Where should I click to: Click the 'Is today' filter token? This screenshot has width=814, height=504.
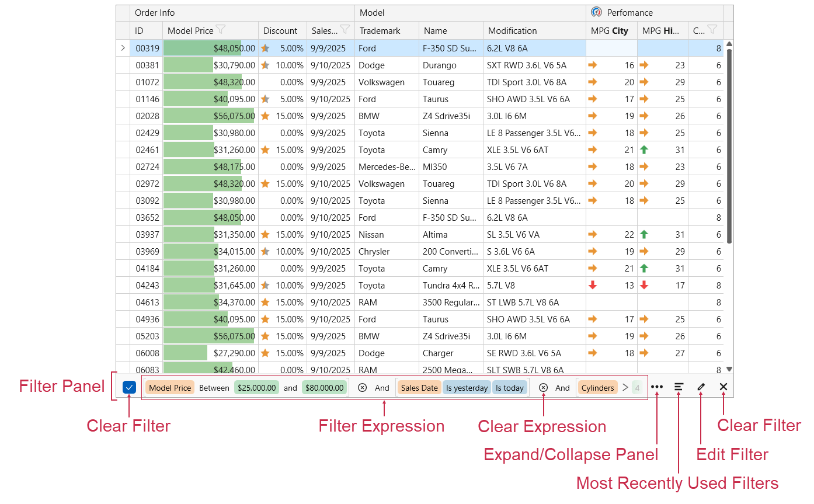(x=510, y=387)
